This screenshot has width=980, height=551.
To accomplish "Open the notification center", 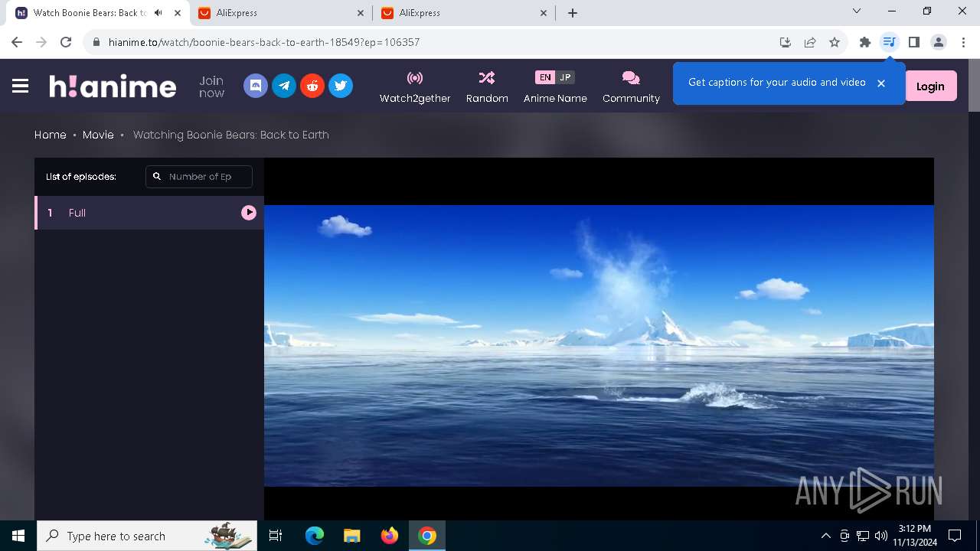I will tap(955, 536).
